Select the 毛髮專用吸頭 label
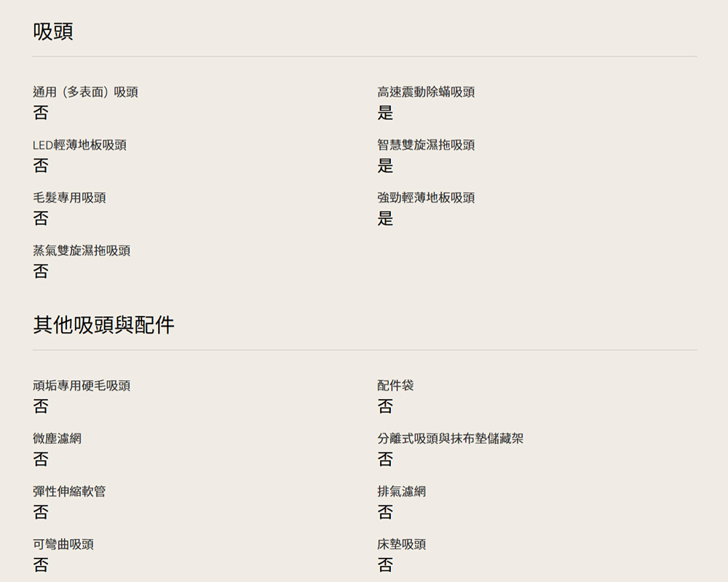 (x=69, y=197)
